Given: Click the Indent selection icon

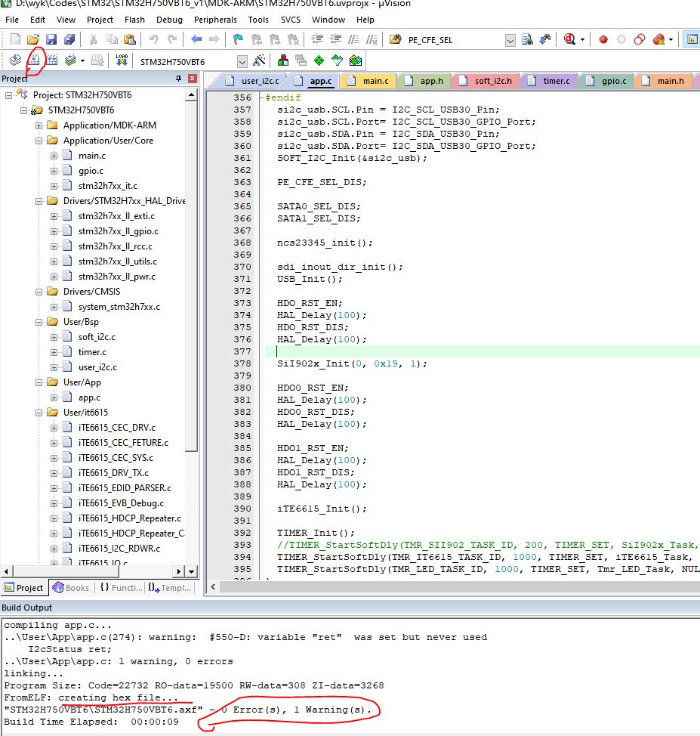Looking at the screenshot, I should [x=317, y=39].
